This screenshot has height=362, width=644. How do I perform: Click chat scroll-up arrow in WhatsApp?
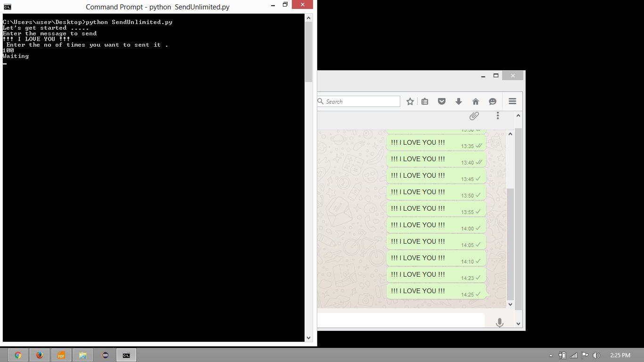tap(510, 134)
